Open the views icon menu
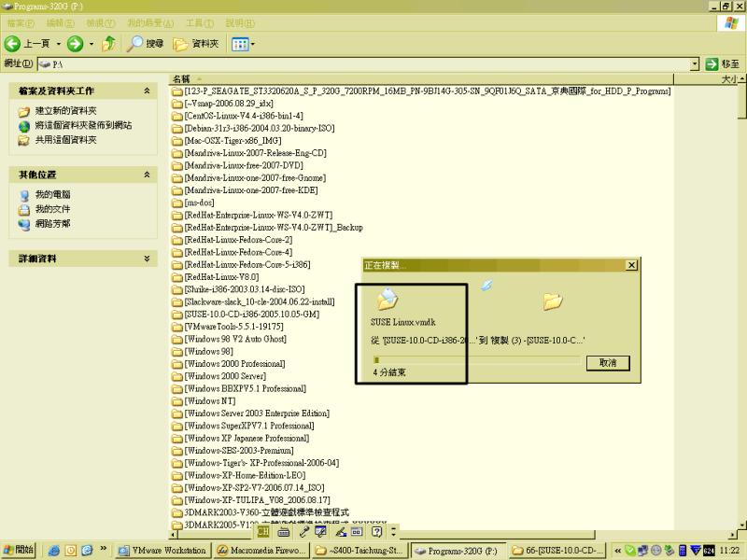747x560 pixels. coord(243,44)
